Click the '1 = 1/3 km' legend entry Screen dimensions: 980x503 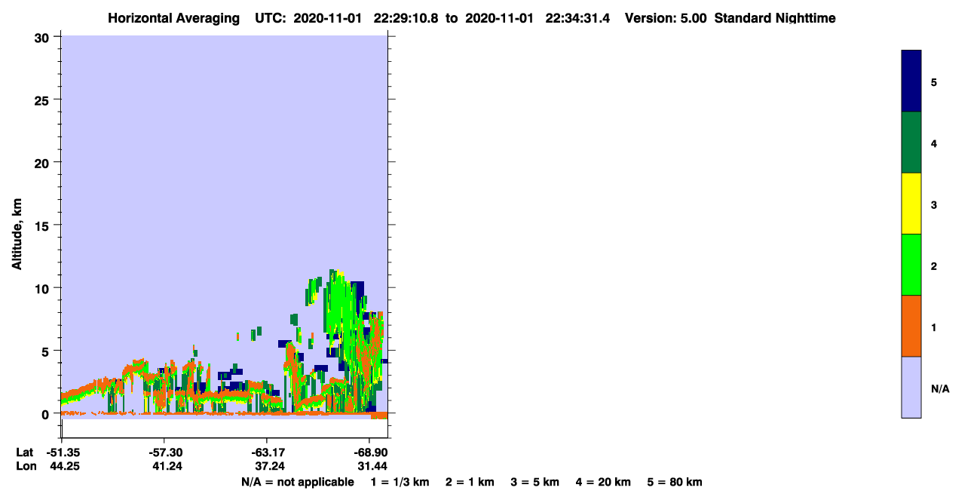tap(400, 482)
